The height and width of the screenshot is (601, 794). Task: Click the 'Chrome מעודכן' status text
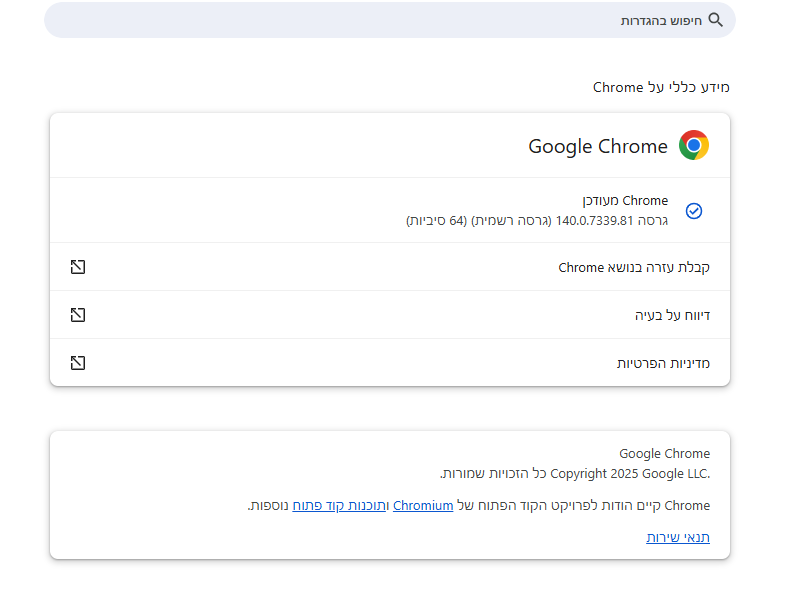tap(625, 201)
